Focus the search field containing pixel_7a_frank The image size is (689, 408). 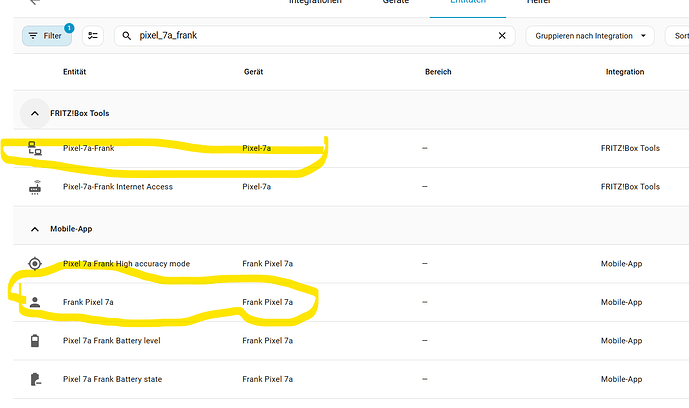coord(314,36)
